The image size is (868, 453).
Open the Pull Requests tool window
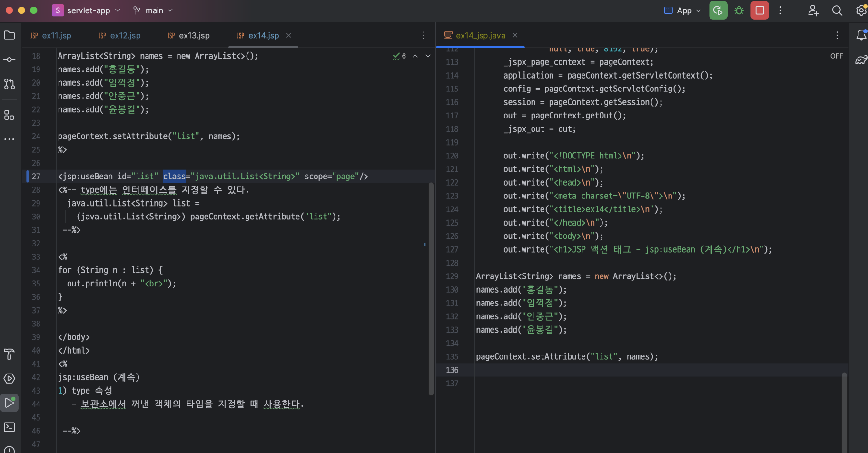[10, 84]
